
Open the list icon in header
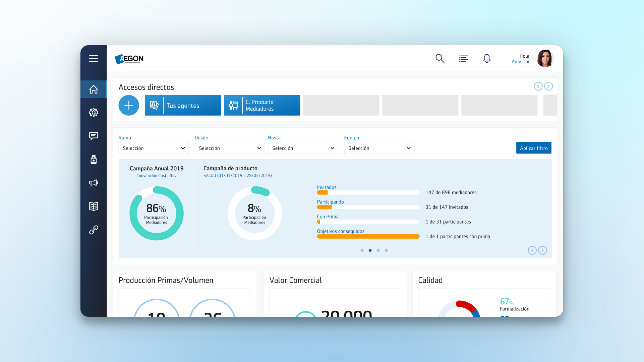(463, 59)
